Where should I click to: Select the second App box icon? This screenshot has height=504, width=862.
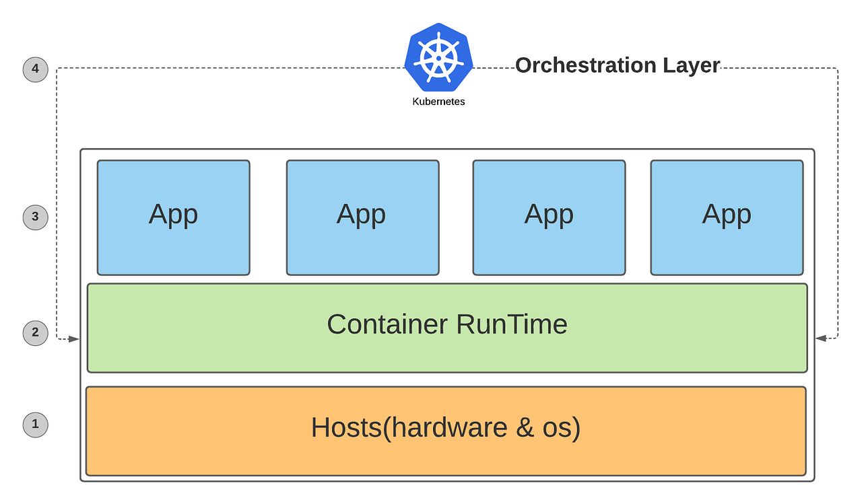[362, 217]
